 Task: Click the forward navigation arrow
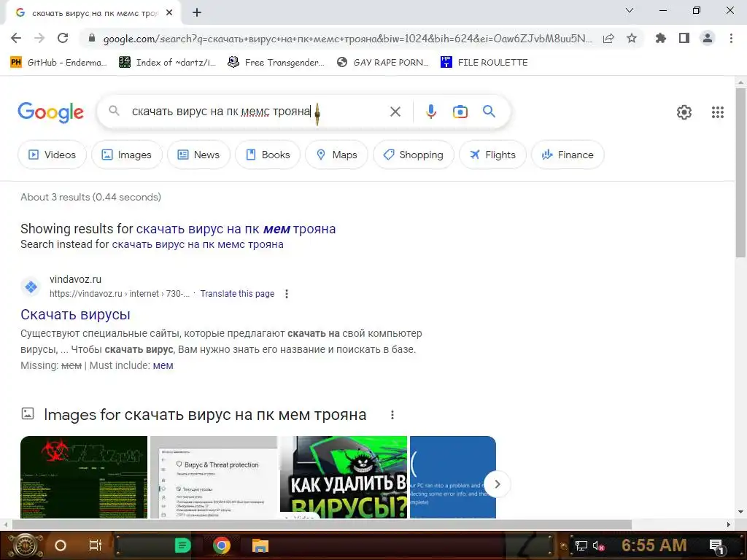coord(39,38)
